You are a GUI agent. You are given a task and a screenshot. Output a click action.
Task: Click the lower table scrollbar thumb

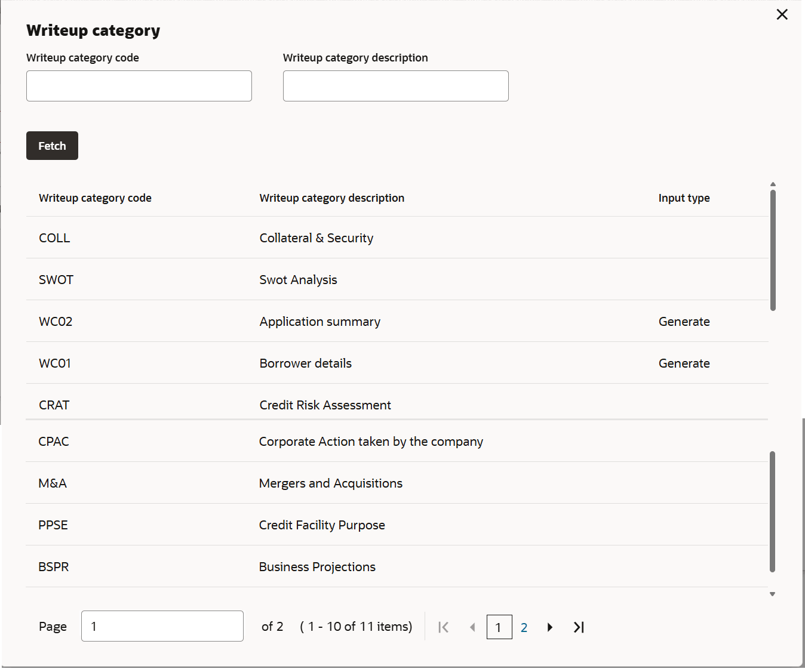tap(772, 512)
